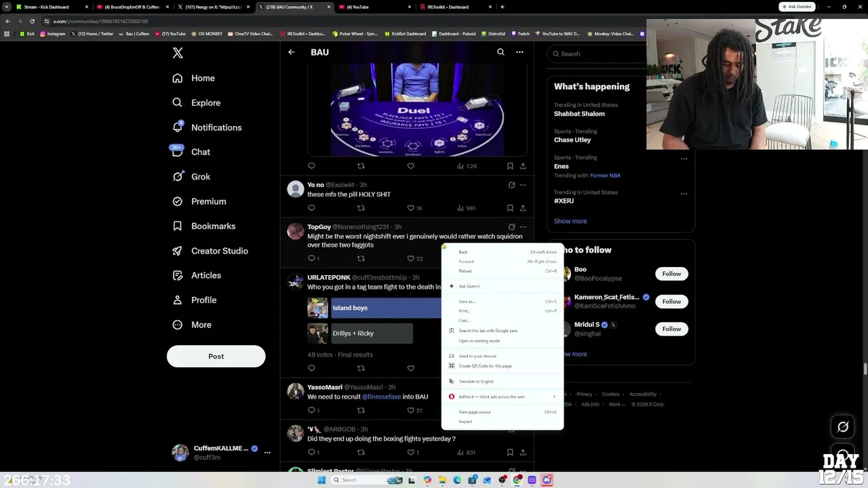Viewport: 868px width, 488px height.
Task: Click Create QR Code for this page
Action: (x=502, y=366)
